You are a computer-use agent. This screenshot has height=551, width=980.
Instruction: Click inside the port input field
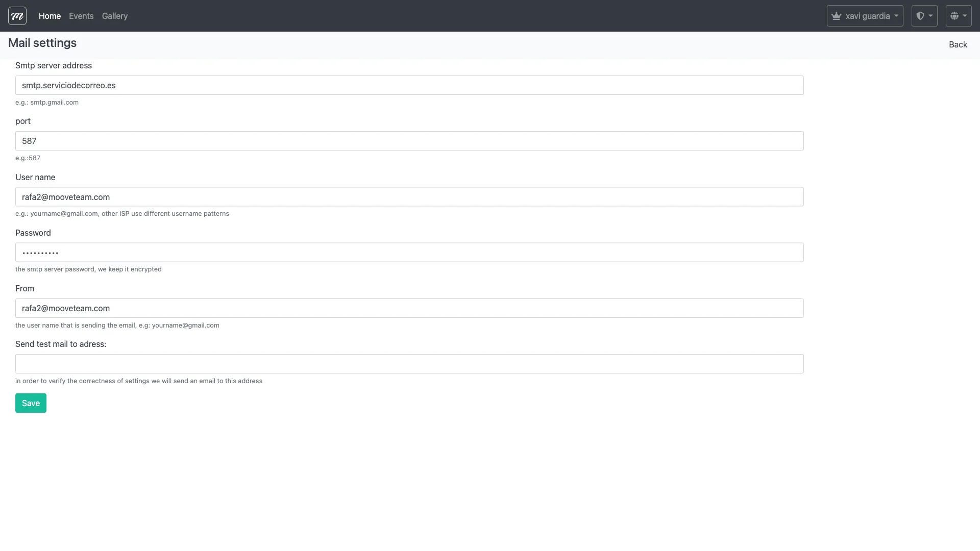point(408,141)
